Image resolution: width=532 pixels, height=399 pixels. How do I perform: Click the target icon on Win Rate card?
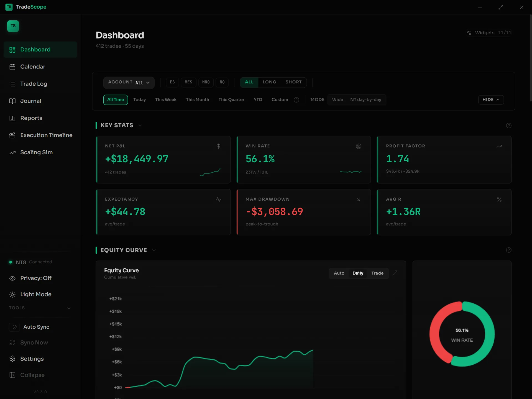click(x=359, y=146)
